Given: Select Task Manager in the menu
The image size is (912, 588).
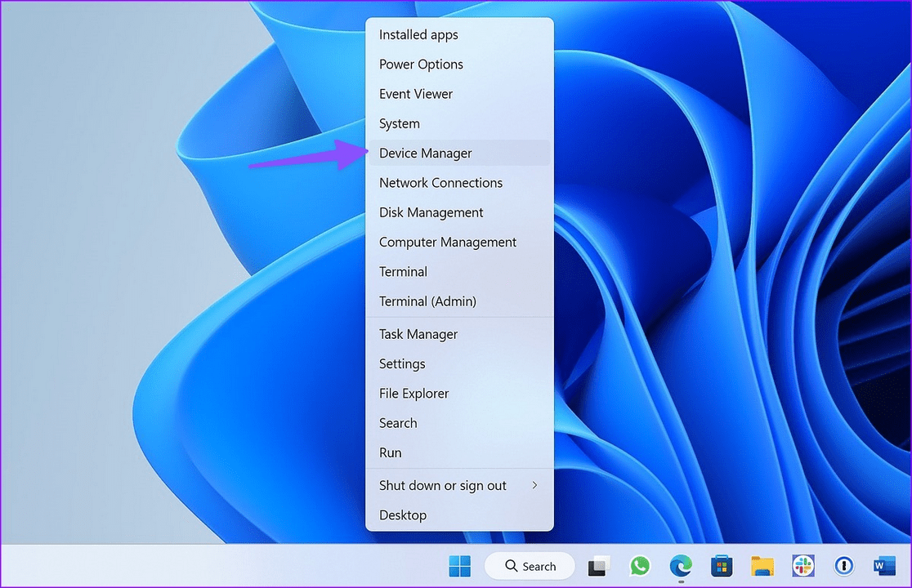Looking at the screenshot, I should 418,334.
